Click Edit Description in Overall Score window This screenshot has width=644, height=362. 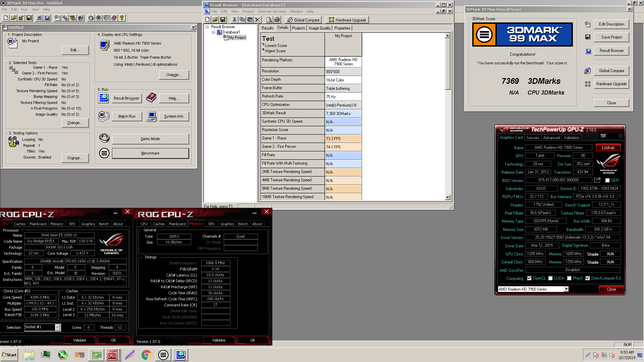pos(611,24)
